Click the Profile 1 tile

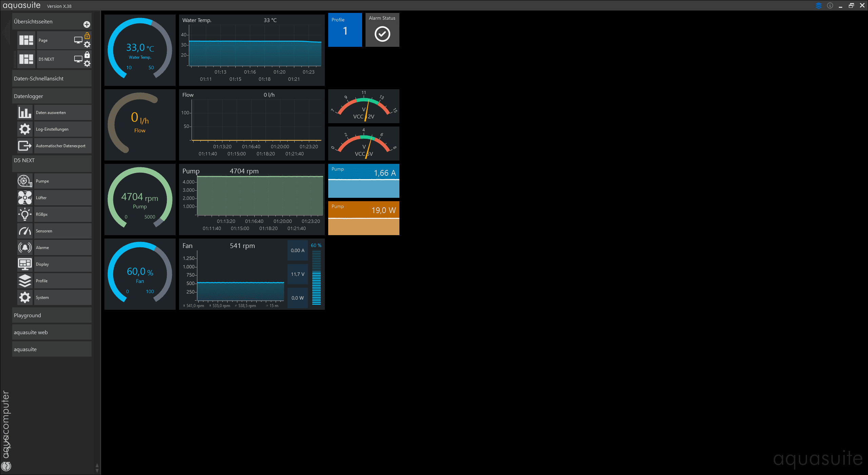(345, 30)
